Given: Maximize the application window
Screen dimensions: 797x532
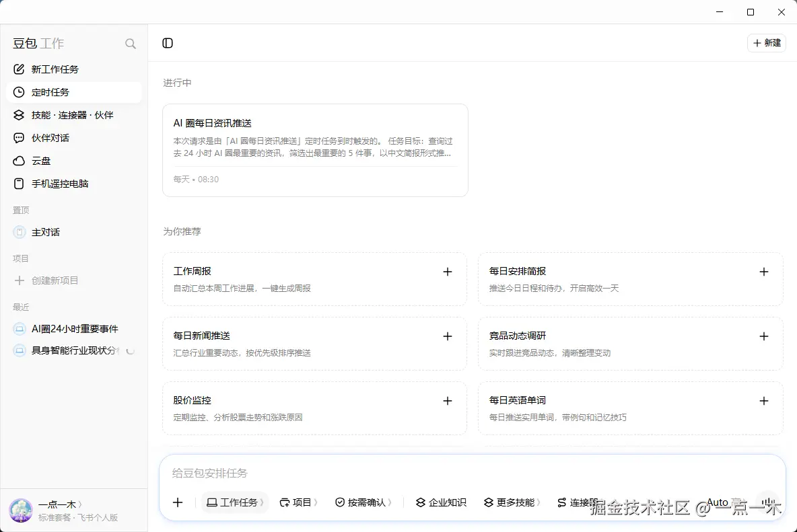Looking at the screenshot, I should tap(751, 12).
